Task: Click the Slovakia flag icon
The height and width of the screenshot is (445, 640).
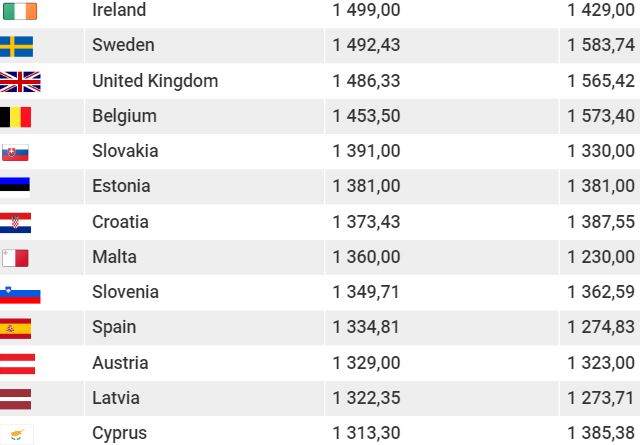Action: click(x=15, y=152)
